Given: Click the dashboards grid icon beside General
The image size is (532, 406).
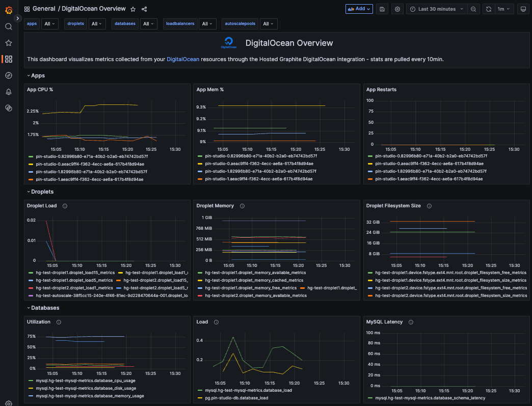Looking at the screenshot, I should [27, 9].
